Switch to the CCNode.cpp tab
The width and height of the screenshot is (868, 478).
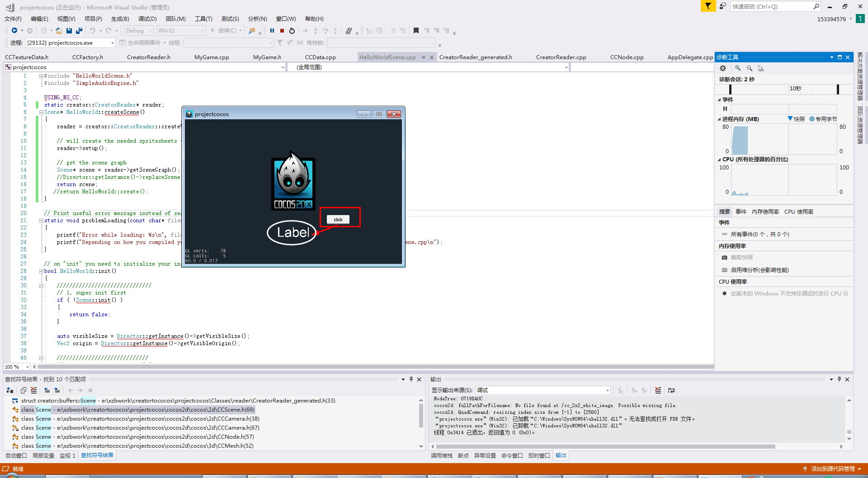tap(627, 57)
